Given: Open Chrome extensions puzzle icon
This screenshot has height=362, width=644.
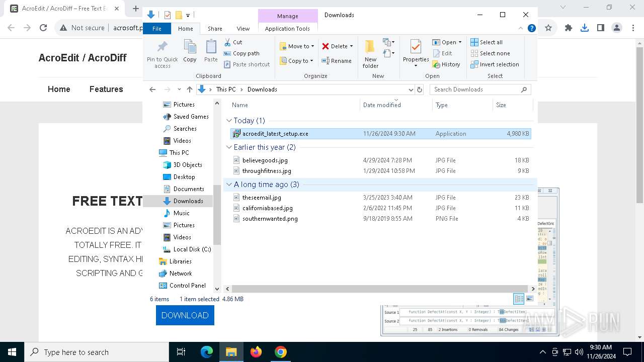Looking at the screenshot, I should click(x=569, y=28).
